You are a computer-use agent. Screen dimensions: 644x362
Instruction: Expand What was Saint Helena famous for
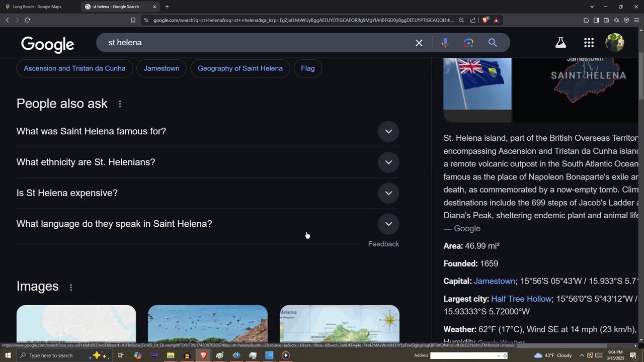tap(208, 131)
